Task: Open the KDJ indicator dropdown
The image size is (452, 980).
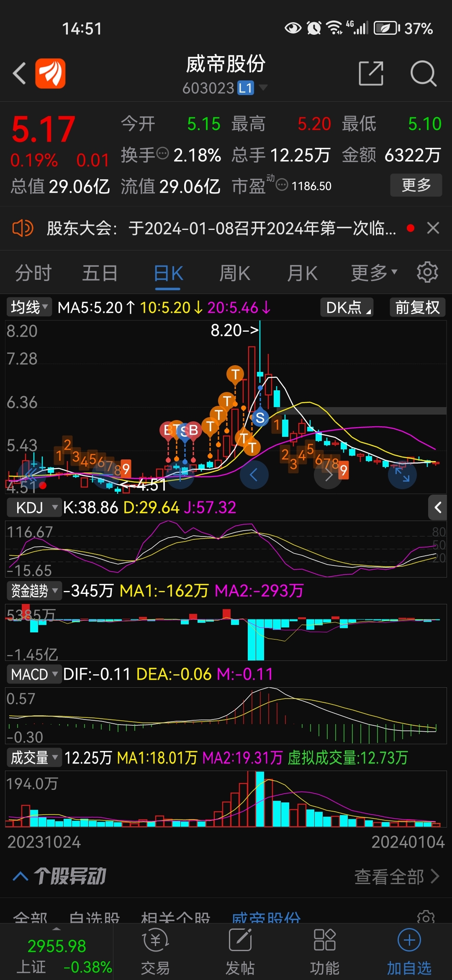Action: (x=34, y=508)
